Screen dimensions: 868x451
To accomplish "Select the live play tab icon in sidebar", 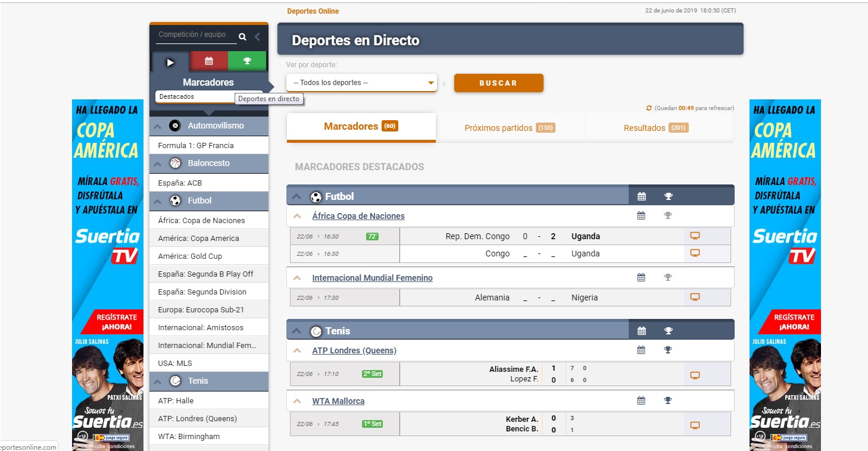I will [x=170, y=62].
